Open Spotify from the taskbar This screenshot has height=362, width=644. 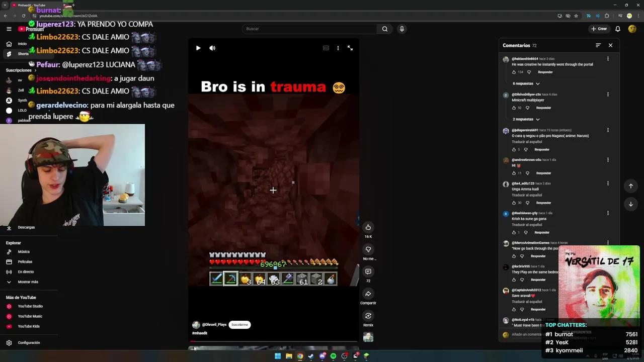[333, 356]
